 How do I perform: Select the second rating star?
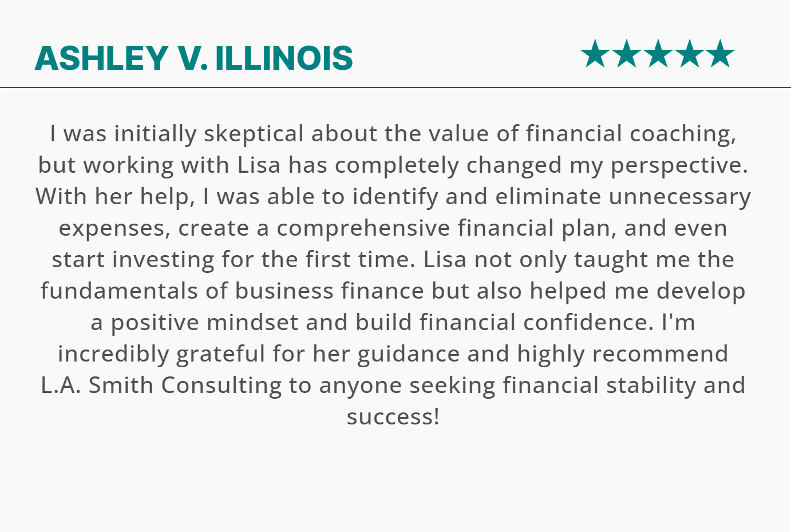click(627, 54)
